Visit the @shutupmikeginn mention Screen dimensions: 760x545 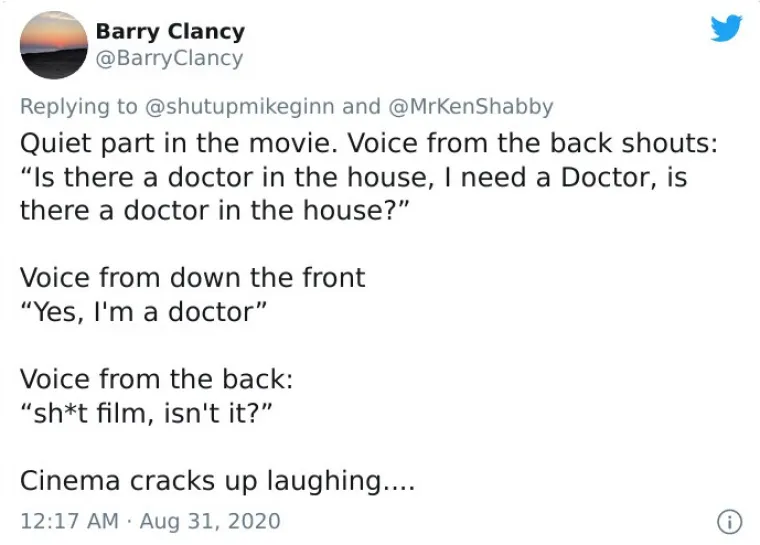[x=240, y=107]
